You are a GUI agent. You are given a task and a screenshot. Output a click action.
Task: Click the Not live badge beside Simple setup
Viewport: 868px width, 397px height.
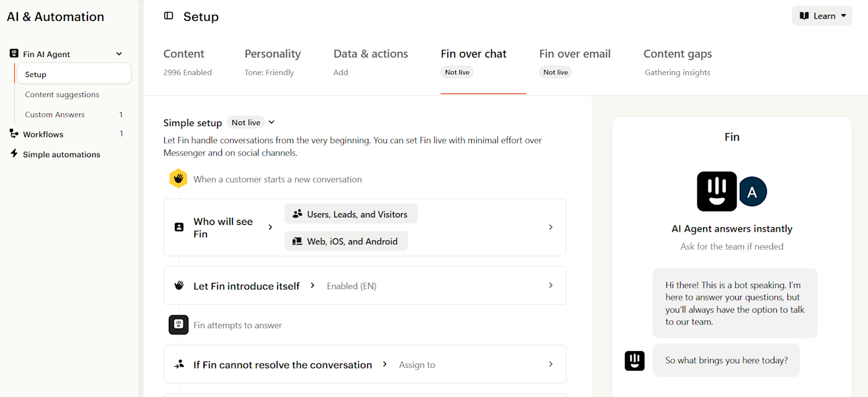(x=246, y=123)
